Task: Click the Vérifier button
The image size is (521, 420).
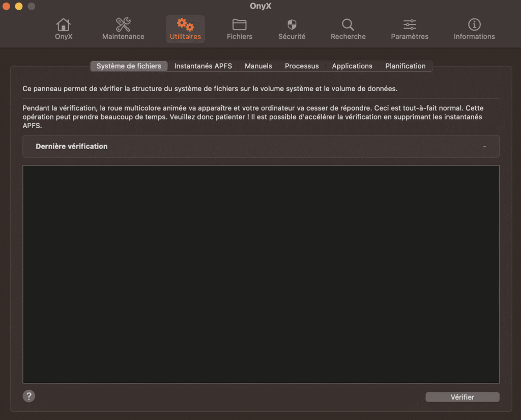Action: coord(462,397)
